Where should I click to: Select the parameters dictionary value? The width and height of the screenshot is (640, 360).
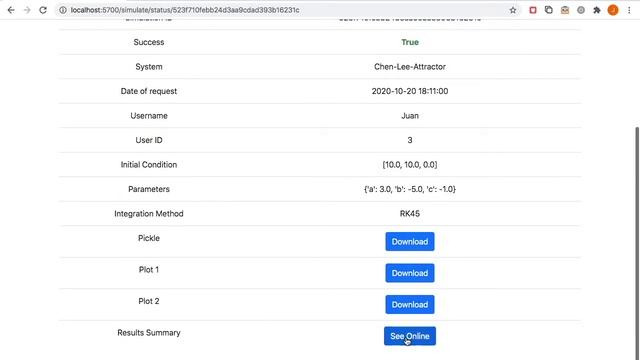[x=410, y=189]
